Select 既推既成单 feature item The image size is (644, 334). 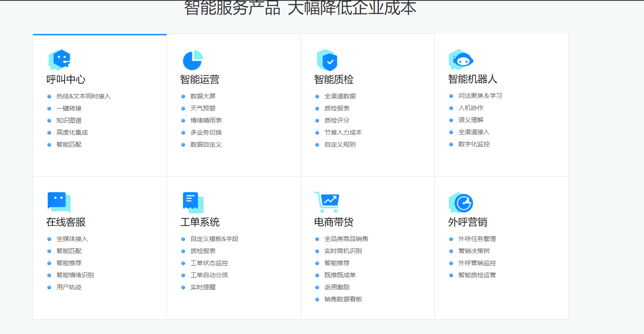point(340,275)
